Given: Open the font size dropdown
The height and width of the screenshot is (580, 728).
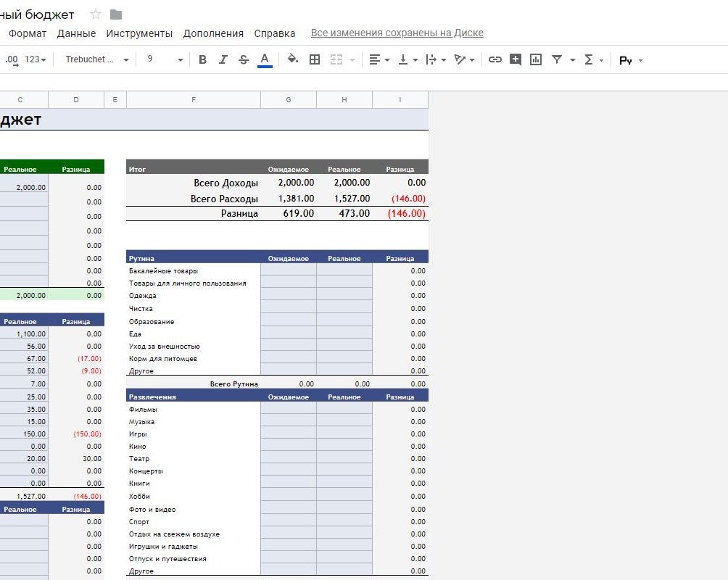Looking at the screenshot, I should (165, 59).
